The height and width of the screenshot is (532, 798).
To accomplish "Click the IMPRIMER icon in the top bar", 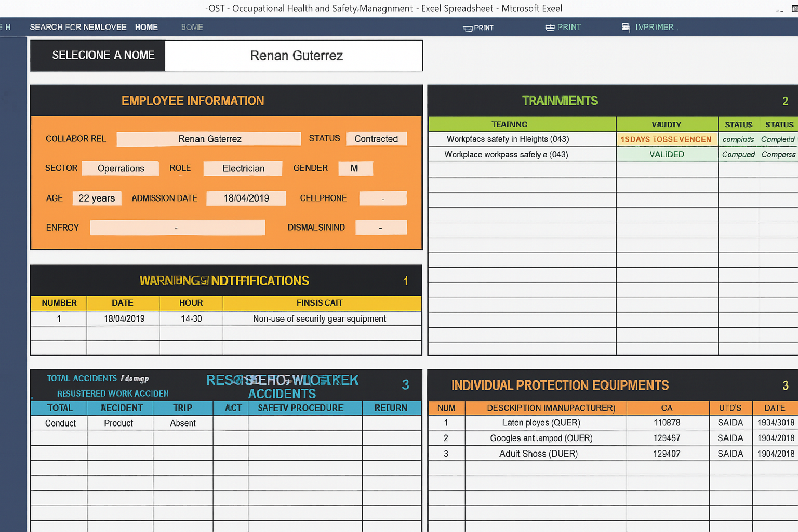I will 626,27.
